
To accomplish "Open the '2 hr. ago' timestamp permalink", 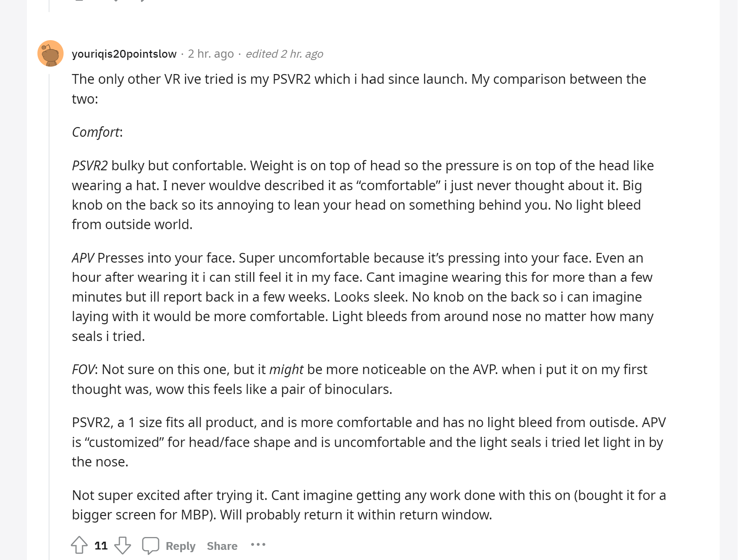I will click(211, 54).
